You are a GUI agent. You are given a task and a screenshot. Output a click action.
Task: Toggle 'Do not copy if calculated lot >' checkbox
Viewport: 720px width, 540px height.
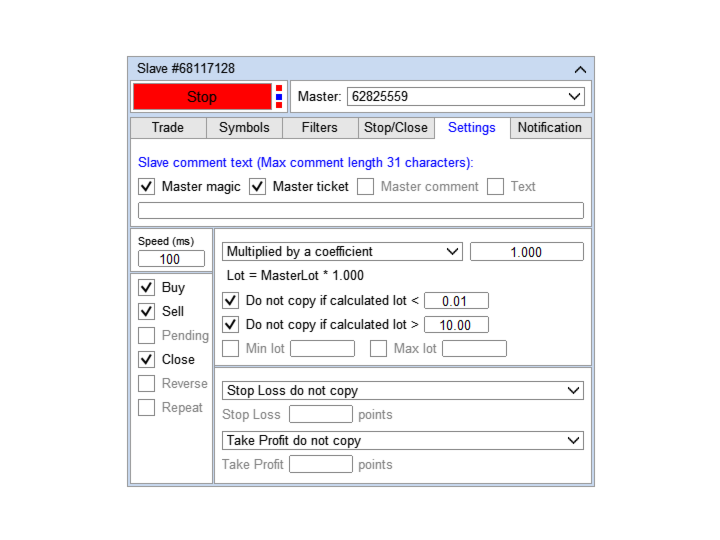coord(231,325)
